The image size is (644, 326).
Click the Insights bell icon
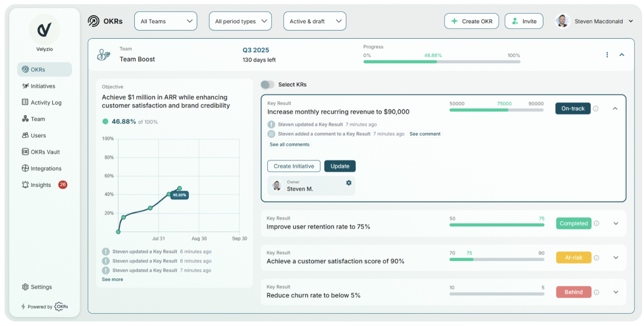pyautogui.click(x=26, y=185)
